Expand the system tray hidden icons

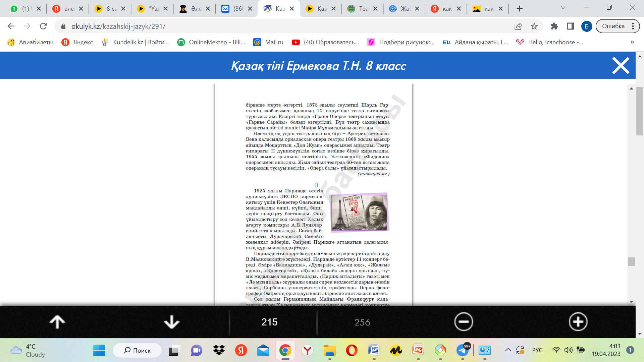click(x=508, y=350)
